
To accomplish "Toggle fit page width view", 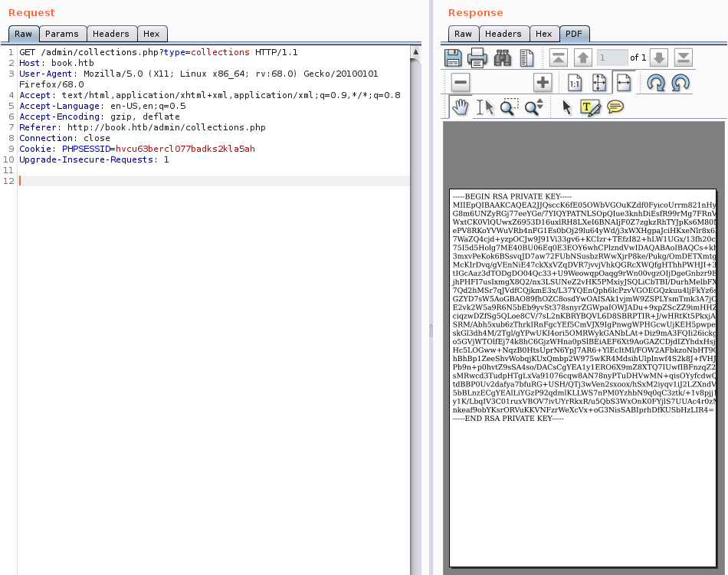I will tap(624, 83).
